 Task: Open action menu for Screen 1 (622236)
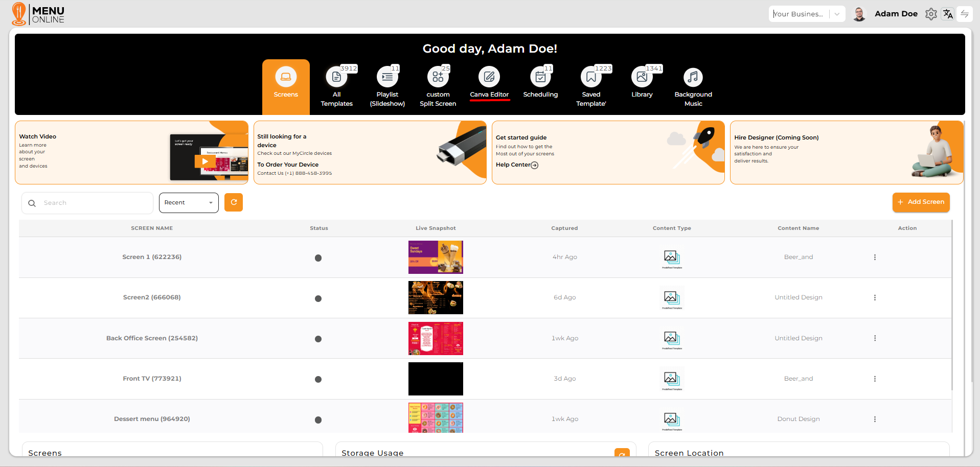875,258
